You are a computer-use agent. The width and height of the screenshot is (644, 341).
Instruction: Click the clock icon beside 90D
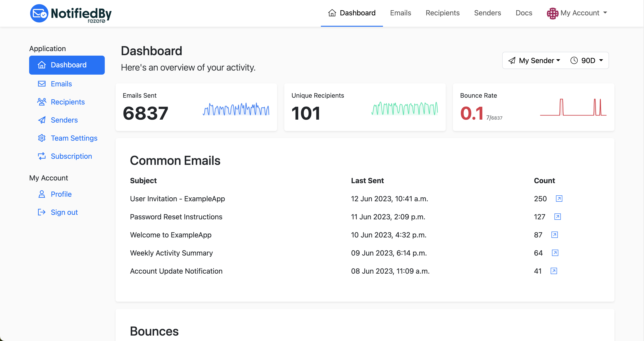(574, 60)
